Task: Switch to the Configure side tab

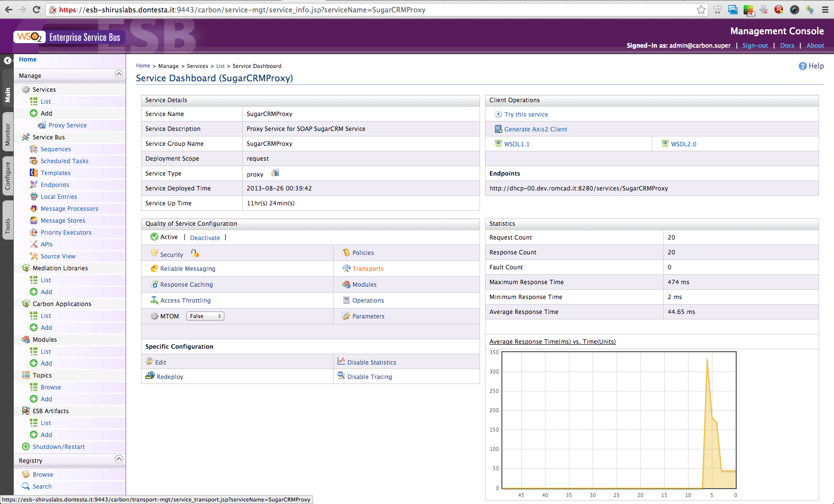Action: [x=7, y=176]
